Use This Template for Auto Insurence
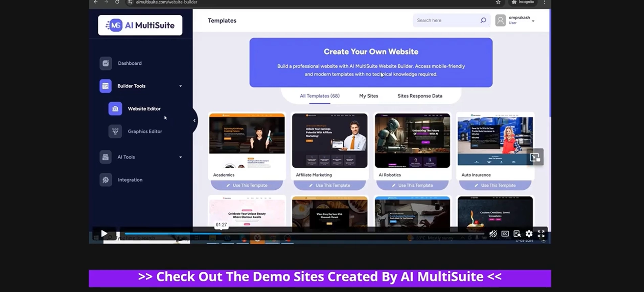644x292 pixels. point(495,185)
